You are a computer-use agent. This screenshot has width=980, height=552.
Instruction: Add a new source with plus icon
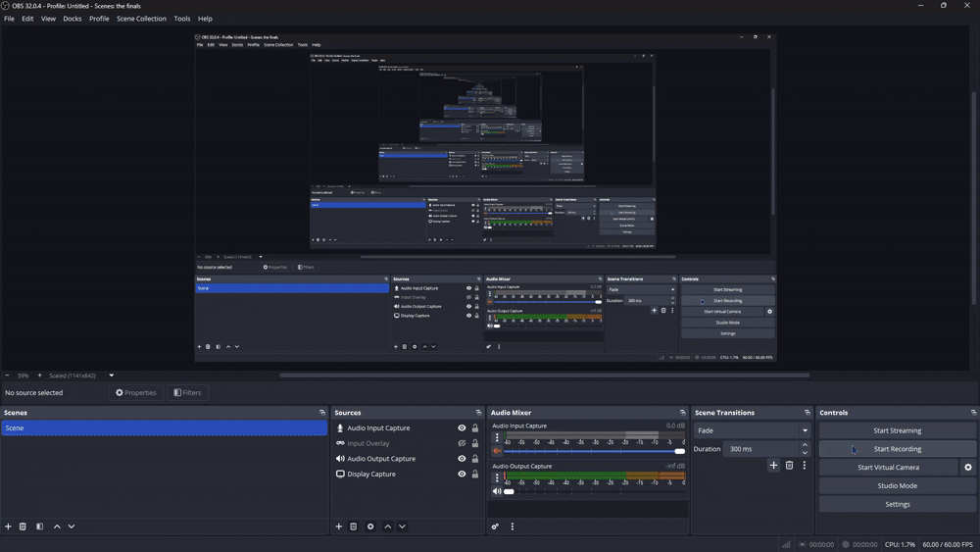point(339,527)
